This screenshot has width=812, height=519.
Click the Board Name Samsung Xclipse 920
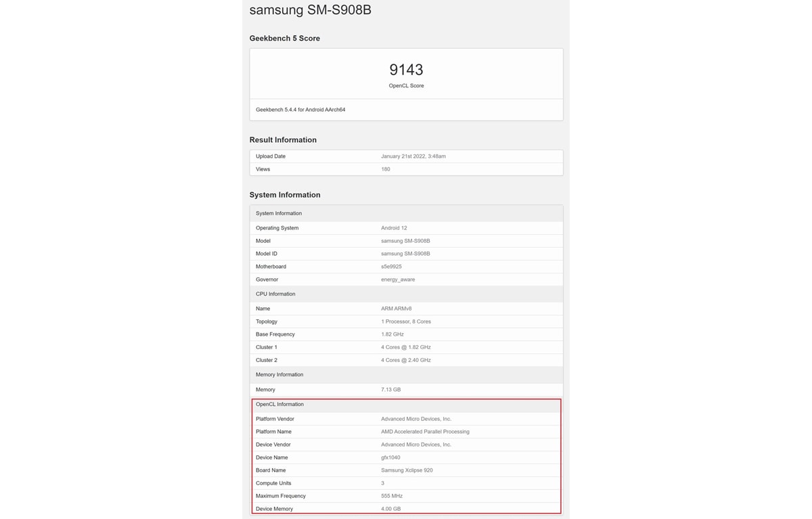tap(407, 470)
